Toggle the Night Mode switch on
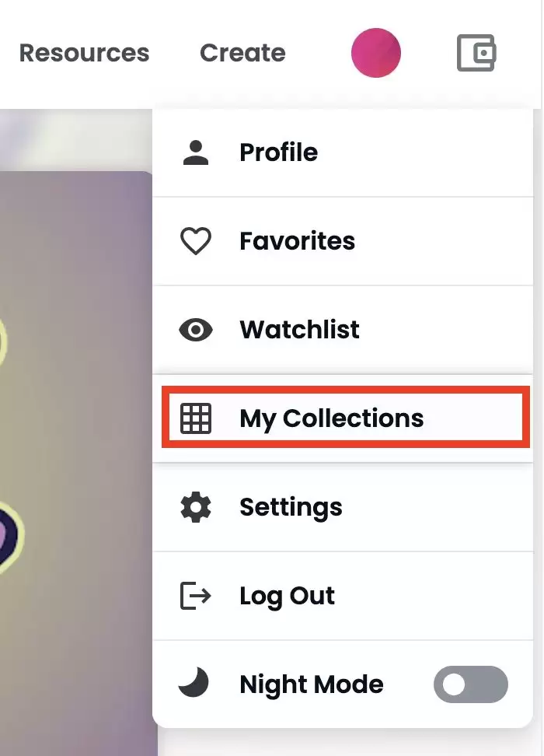Viewport: 544px width, 756px height. pyautogui.click(x=470, y=684)
